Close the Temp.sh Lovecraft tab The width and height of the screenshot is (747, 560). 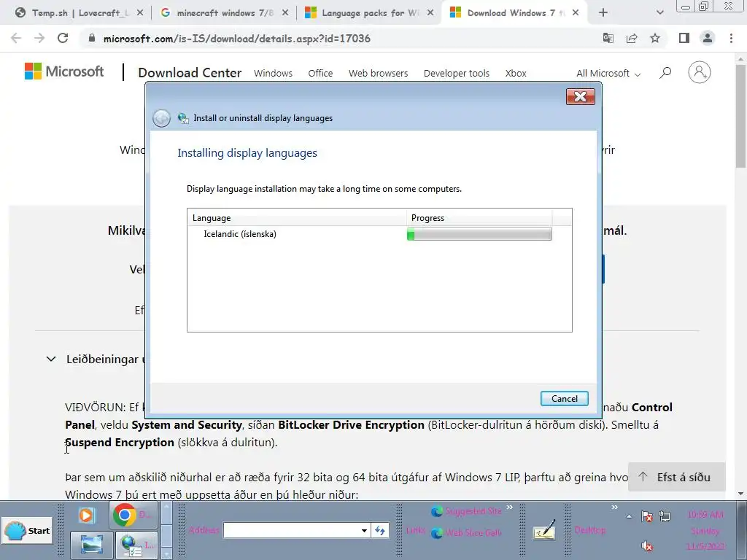click(140, 13)
